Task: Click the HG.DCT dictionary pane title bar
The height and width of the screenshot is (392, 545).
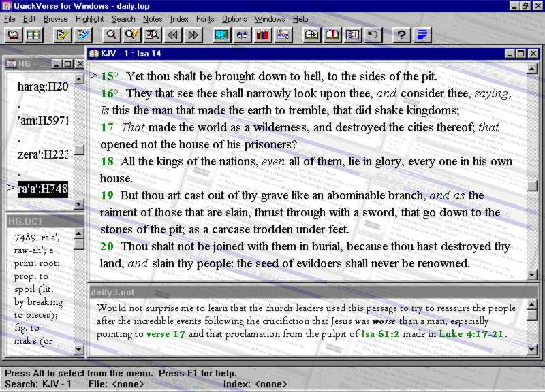Action: click(x=45, y=221)
